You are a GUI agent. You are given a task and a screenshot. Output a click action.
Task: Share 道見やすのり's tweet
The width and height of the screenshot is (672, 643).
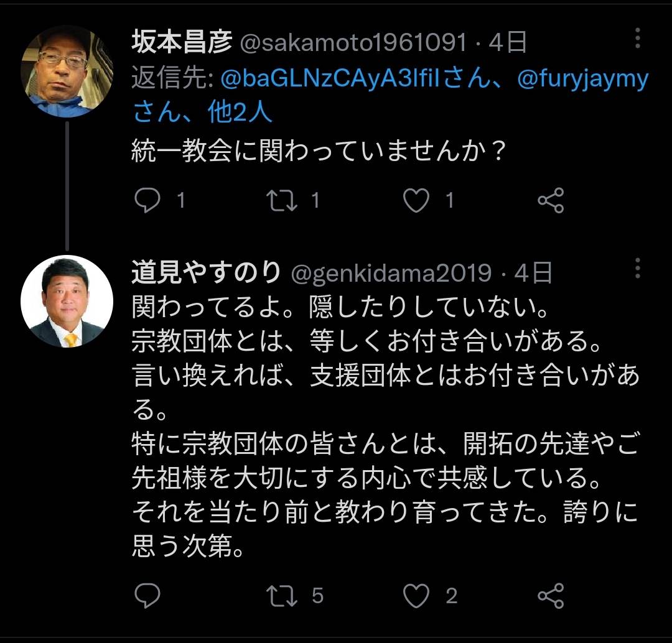coord(550,596)
